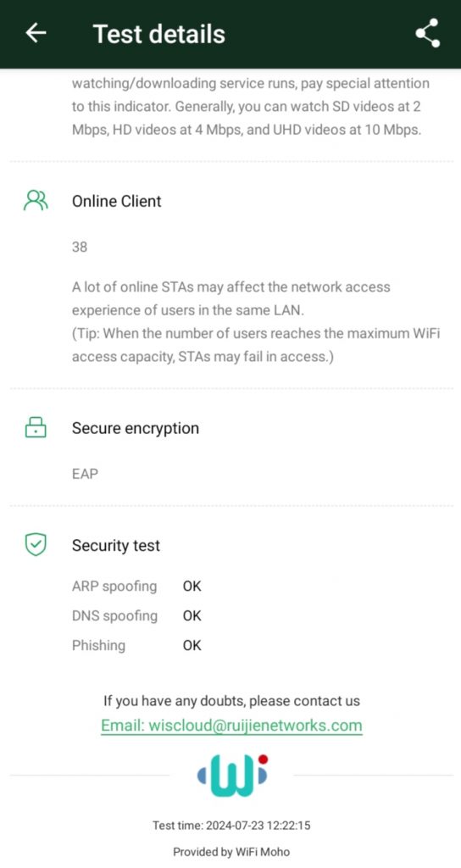Select the Provided by WiFi Moho text
461x868 pixels.
231,851
